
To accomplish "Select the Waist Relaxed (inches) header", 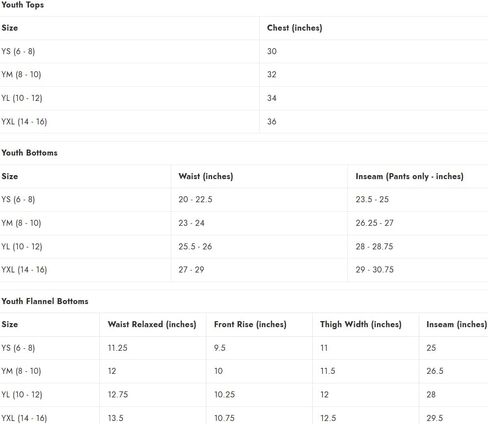I will (152, 324).
